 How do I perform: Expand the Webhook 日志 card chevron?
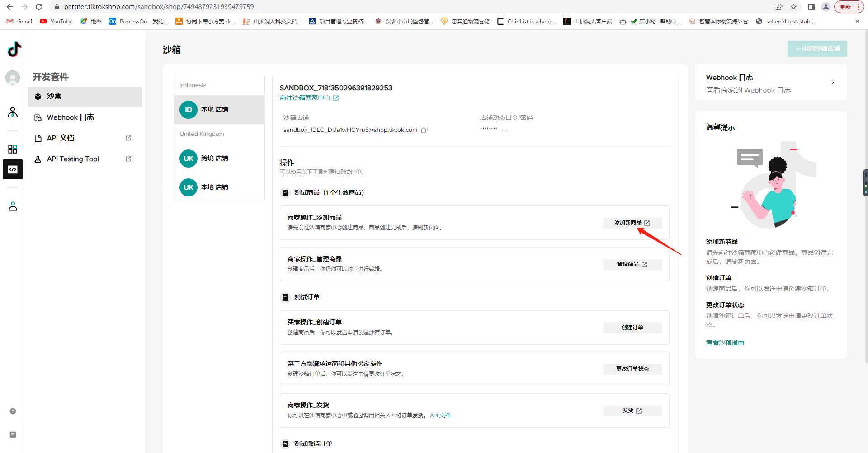pyautogui.click(x=832, y=82)
